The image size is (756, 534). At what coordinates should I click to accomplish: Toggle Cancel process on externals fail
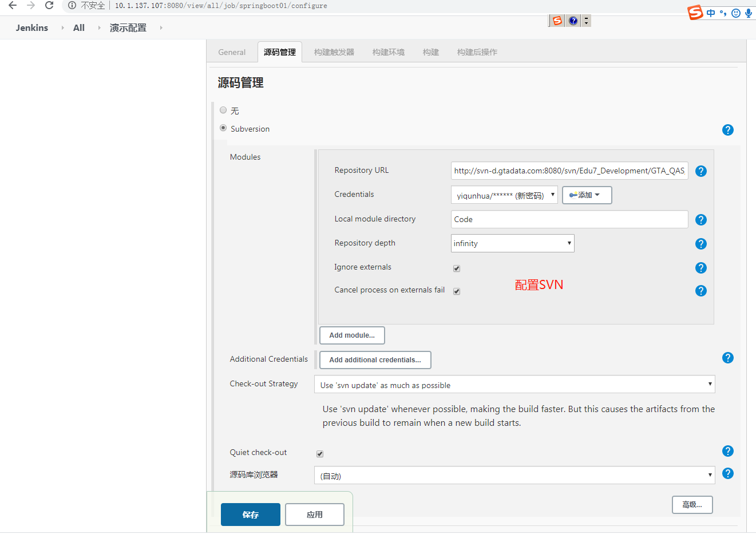457,291
